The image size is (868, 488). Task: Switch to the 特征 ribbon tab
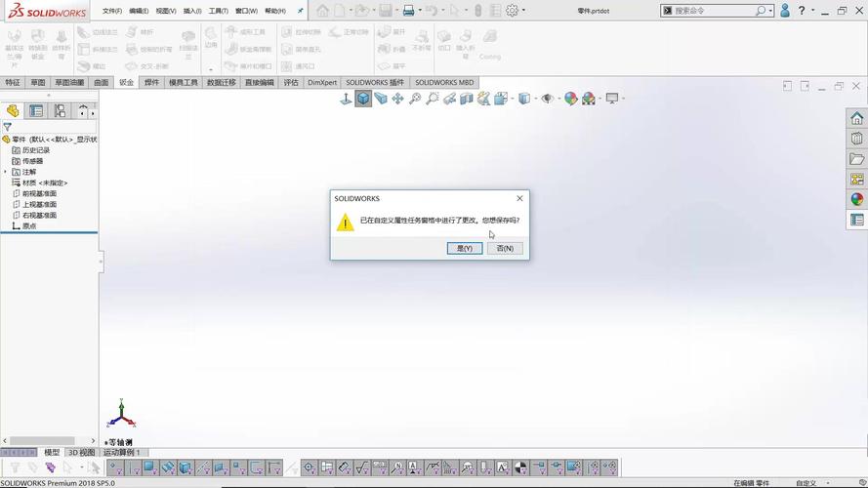pos(13,82)
